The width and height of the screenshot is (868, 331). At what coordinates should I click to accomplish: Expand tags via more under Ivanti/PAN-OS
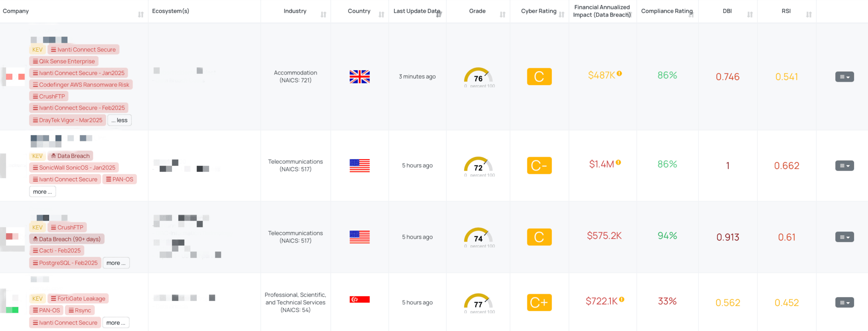click(42, 192)
